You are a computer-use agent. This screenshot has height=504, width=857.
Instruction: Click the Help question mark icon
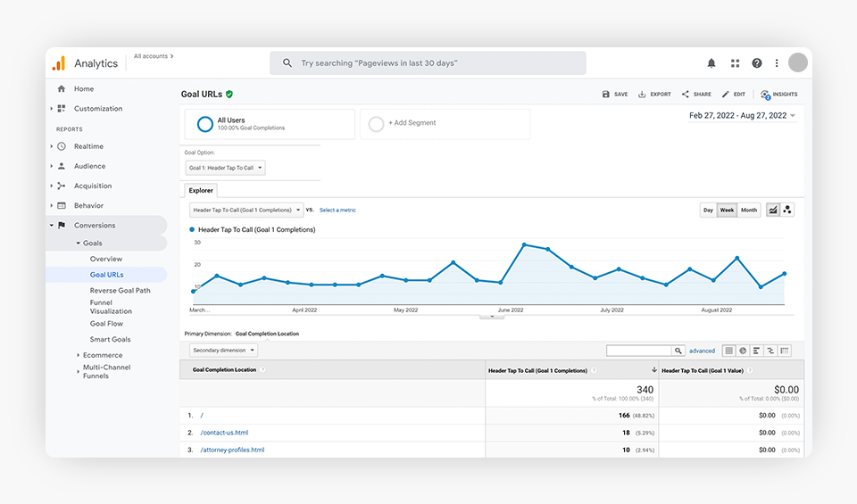[757, 63]
